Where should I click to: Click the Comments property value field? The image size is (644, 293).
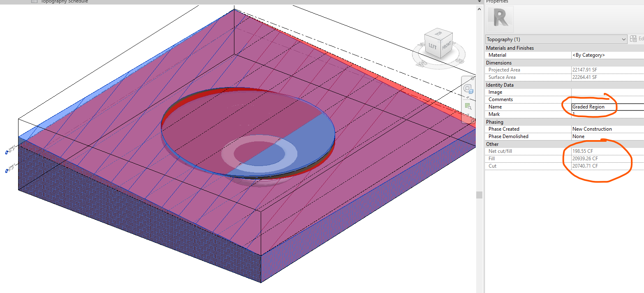pyautogui.click(x=607, y=99)
